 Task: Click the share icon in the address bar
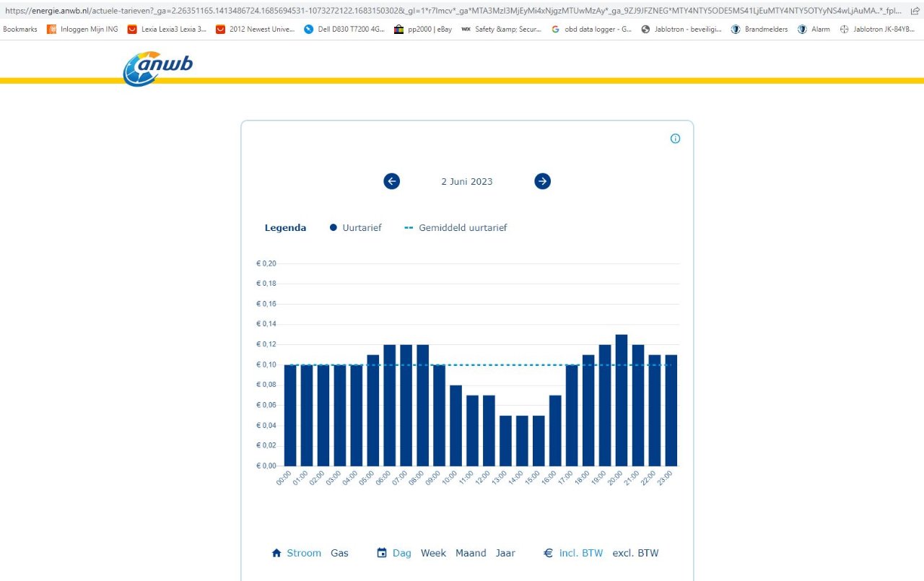point(915,11)
